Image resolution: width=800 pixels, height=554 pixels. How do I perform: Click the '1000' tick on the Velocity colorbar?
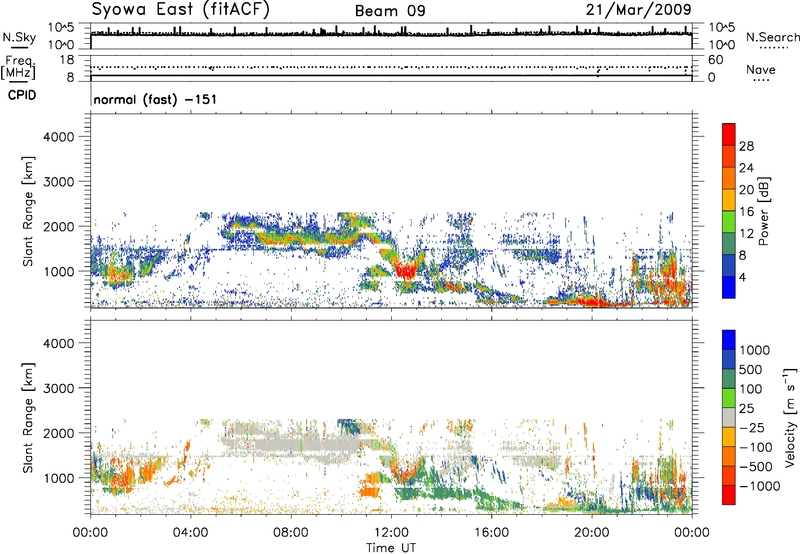(755, 350)
